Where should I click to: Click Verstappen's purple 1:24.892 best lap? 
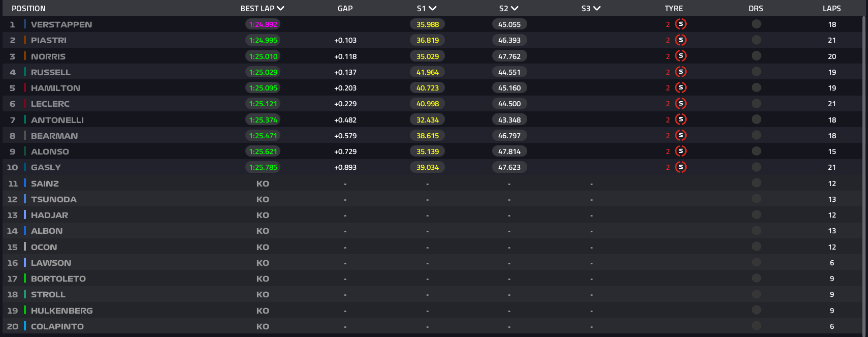click(263, 24)
